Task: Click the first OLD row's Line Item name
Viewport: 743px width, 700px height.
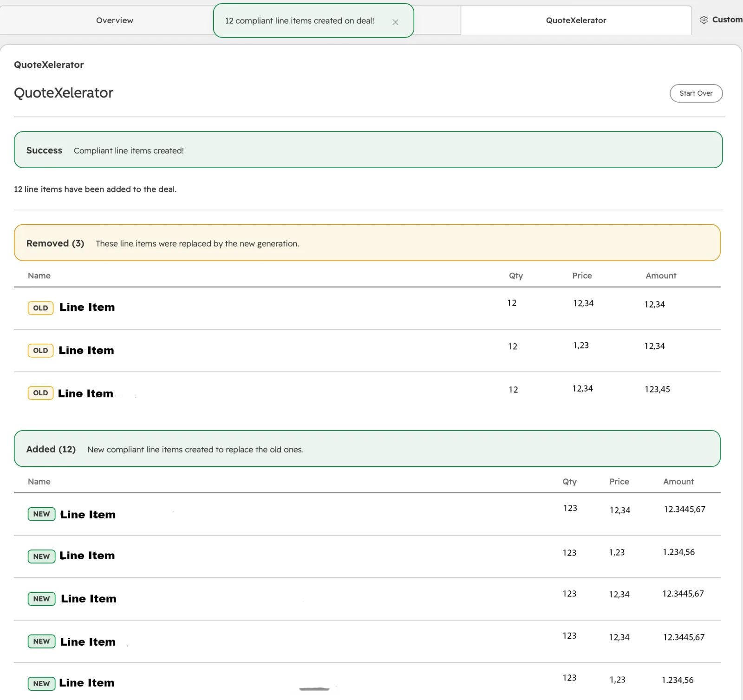Action: pyautogui.click(x=87, y=307)
